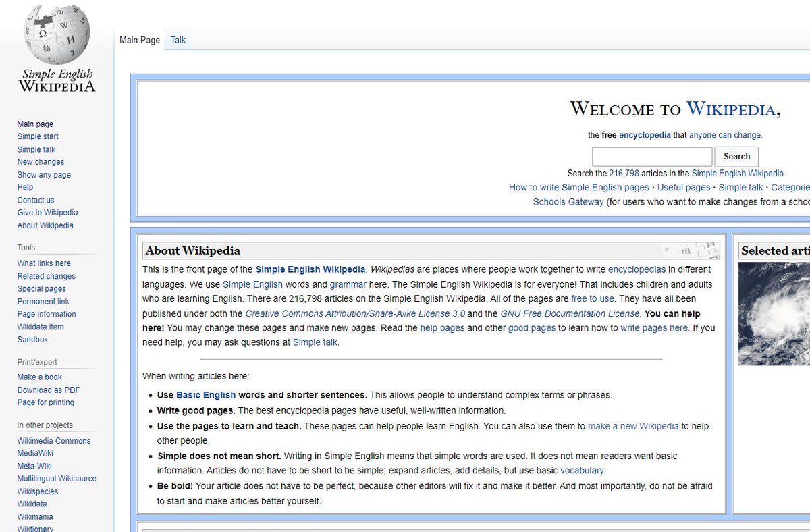Viewport: 810px width, 532px height.
Task: Open the Selected article storm satellite image
Action: (x=774, y=314)
